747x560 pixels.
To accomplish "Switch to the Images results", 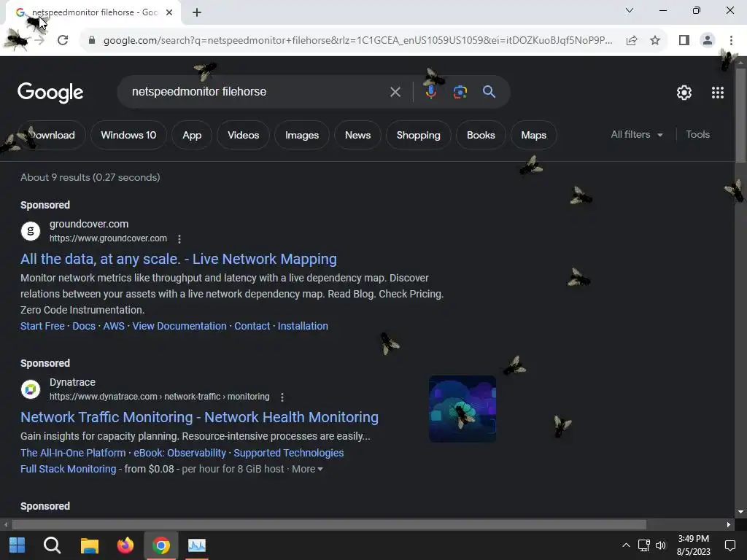I will [x=301, y=135].
